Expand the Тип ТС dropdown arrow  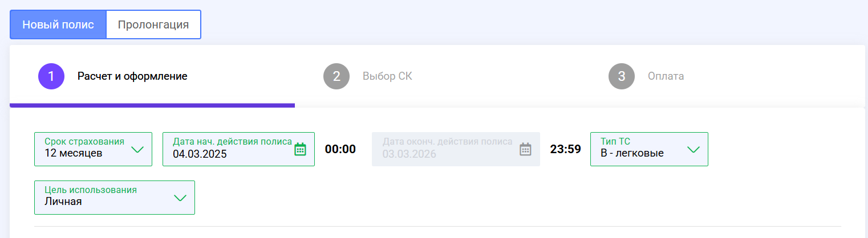(x=693, y=150)
